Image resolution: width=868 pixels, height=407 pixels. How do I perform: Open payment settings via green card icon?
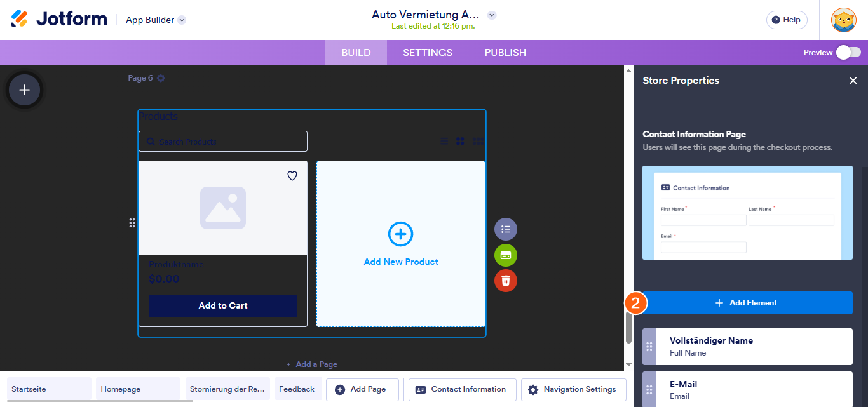[505, 255]
